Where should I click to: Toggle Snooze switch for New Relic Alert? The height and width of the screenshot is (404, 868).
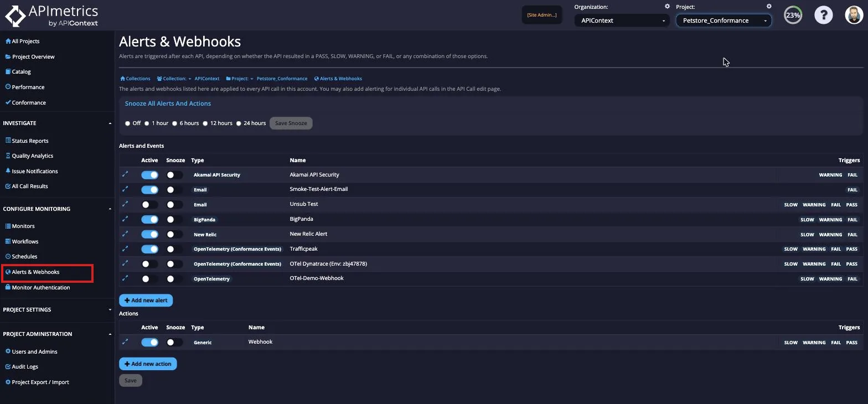[x=174, y=235]
